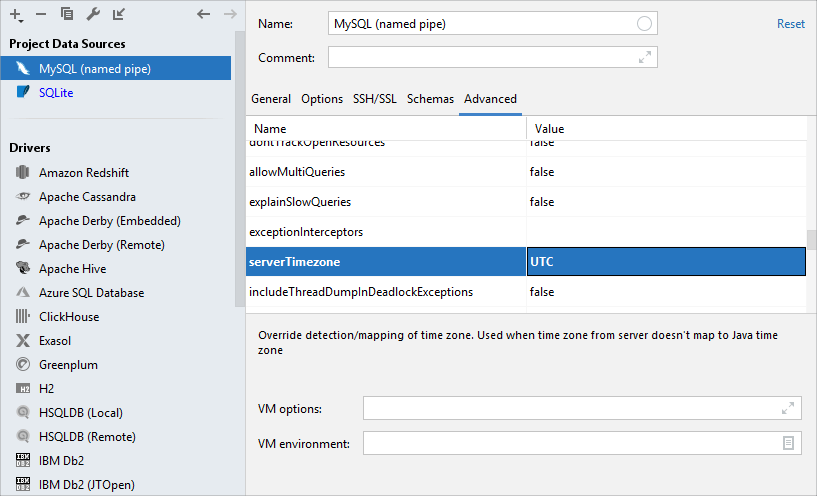The width and height of the screenshot is (817, 496).
Task: Open settings via the wrench icon
Action: coord(93,14)
